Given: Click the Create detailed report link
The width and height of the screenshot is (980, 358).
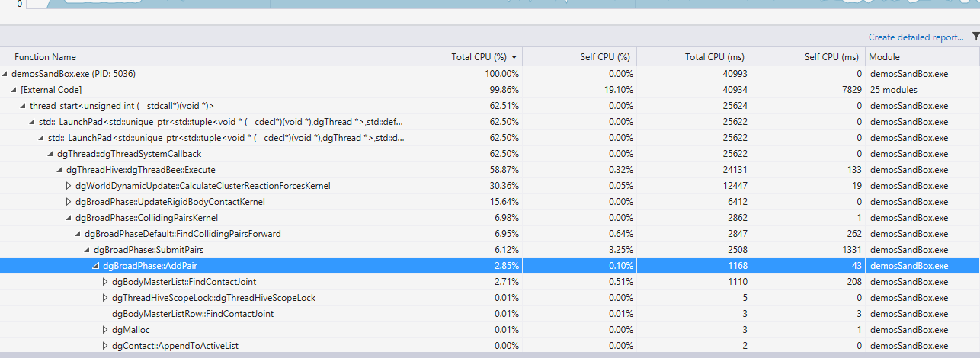Looking at the screenshot, I should click(x=915, y=37).
